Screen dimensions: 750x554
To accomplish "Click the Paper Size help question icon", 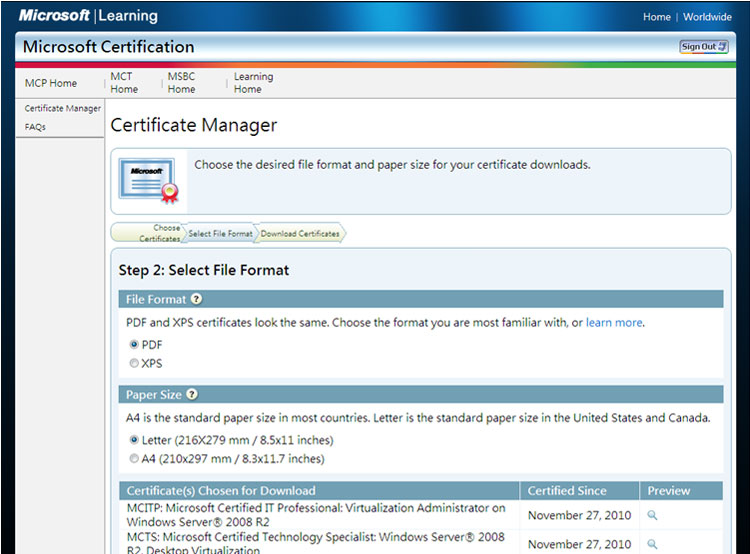I will coord(192,394).
